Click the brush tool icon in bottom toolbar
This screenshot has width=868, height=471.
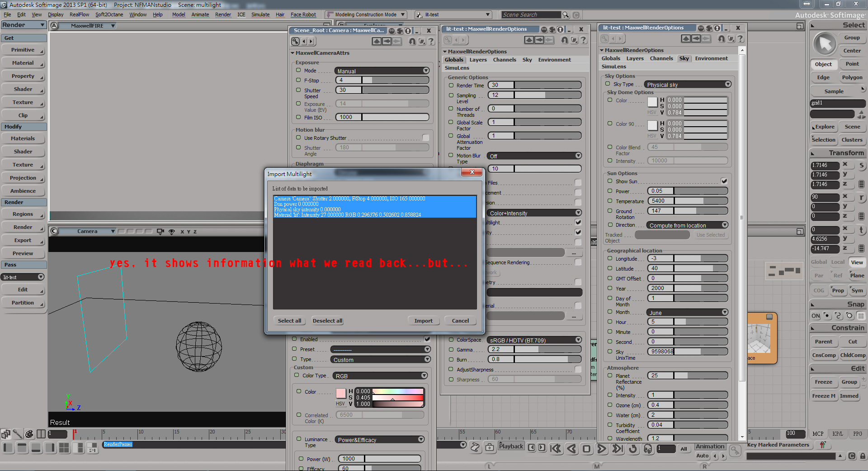(17, 434)
